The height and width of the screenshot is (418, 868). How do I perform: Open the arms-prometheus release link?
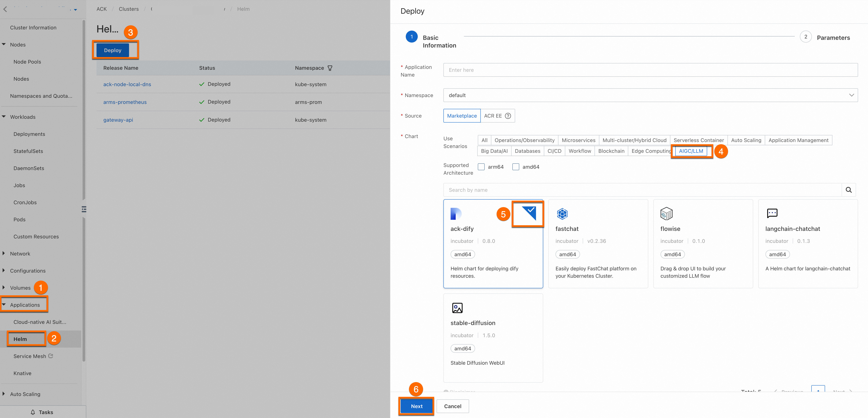125,102
